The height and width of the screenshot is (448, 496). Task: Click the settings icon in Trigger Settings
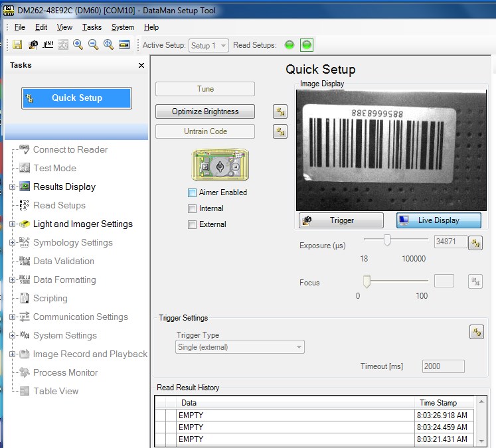(477, 332)
